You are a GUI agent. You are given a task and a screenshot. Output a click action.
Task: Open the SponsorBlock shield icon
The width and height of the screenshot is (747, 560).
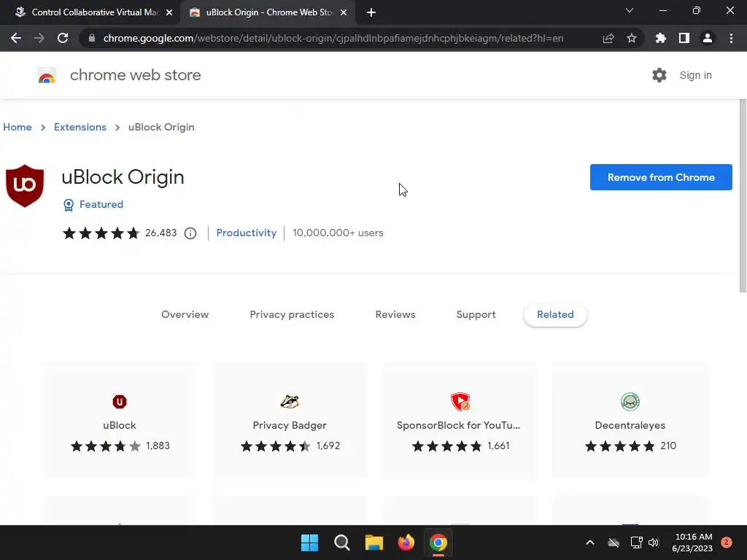point(460,402)
